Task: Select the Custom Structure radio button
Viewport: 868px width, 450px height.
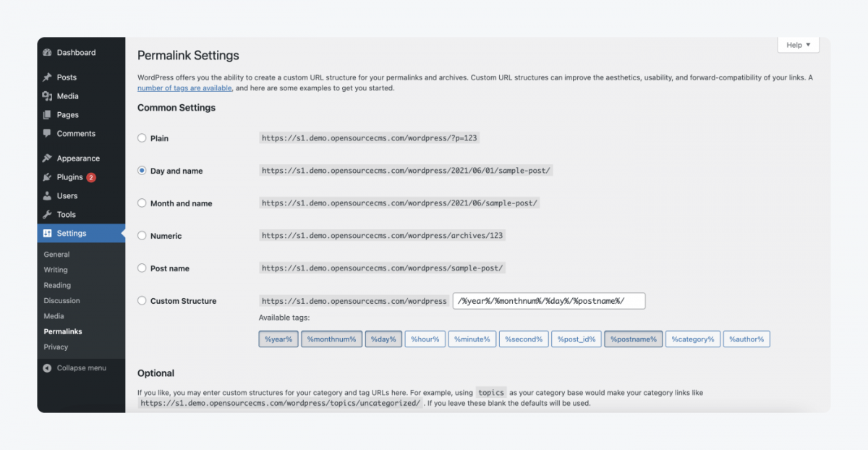Action: [142, 301]
